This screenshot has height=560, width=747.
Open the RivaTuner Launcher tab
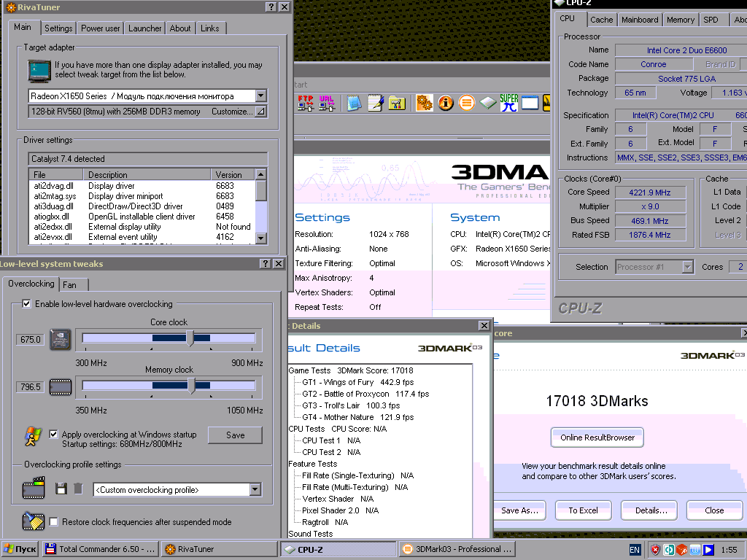click(145, 28)
